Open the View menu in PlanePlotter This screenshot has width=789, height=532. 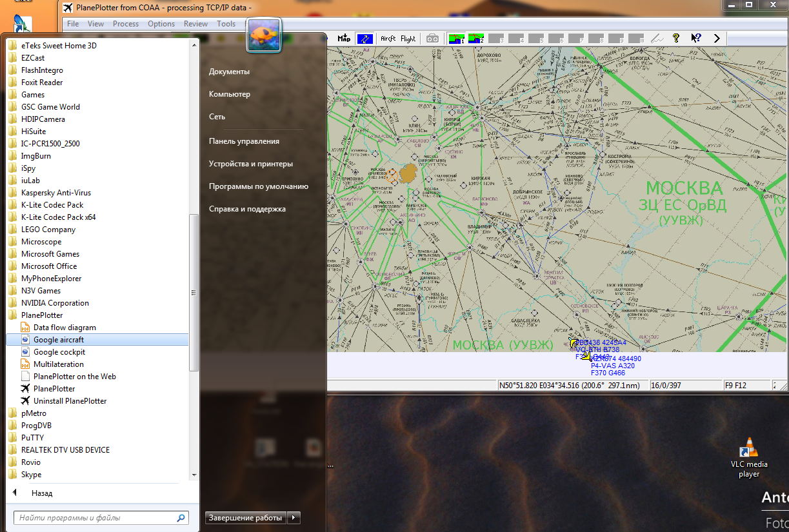click(x=96, y=24)
